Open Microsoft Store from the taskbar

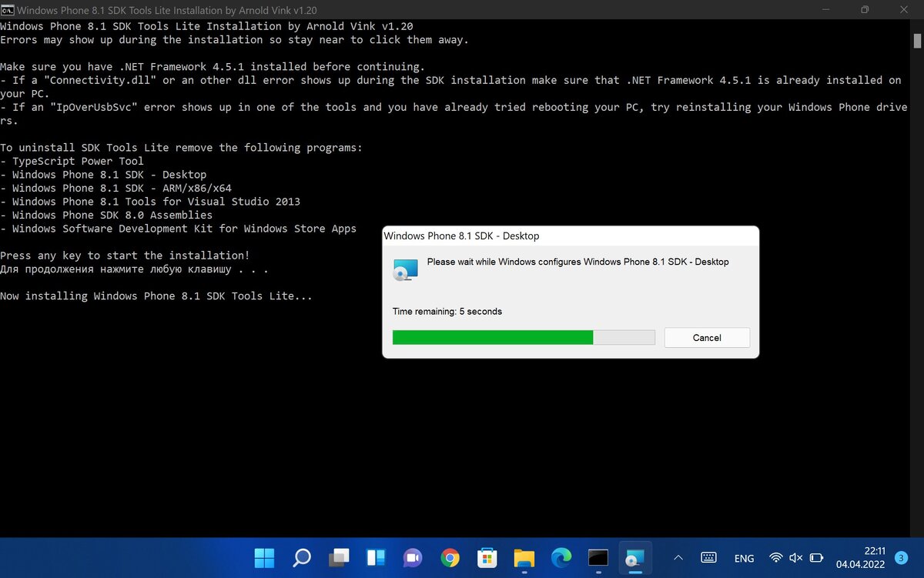point(487,558)
